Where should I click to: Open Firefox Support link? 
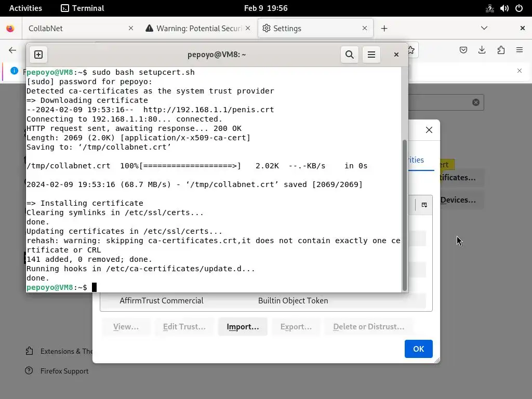(x=64, y=371)
